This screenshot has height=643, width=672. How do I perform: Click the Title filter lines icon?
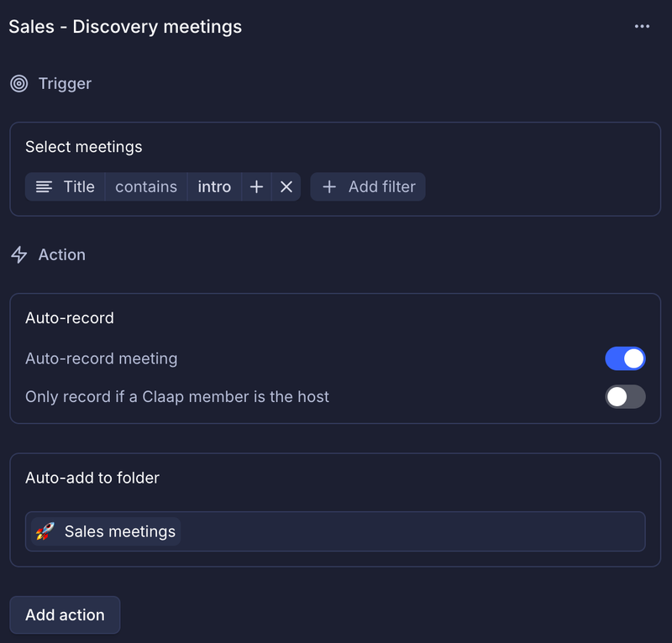pos(44,187)
